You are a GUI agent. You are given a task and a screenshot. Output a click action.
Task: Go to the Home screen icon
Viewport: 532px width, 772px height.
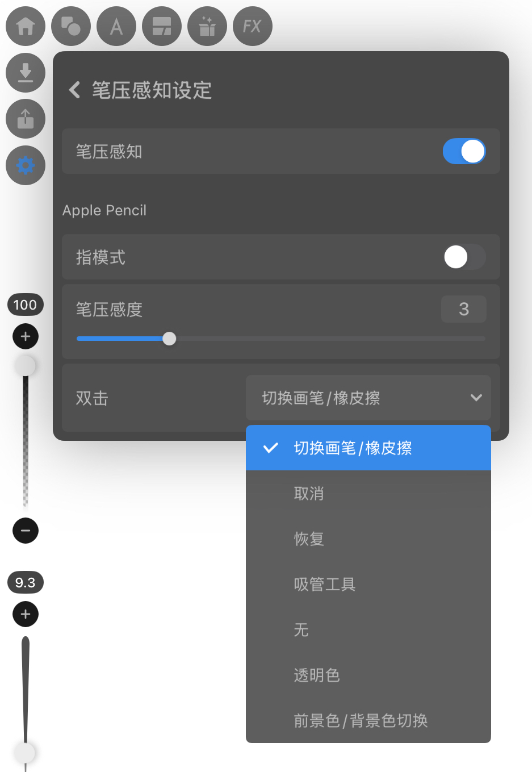(x=26, y=26)
